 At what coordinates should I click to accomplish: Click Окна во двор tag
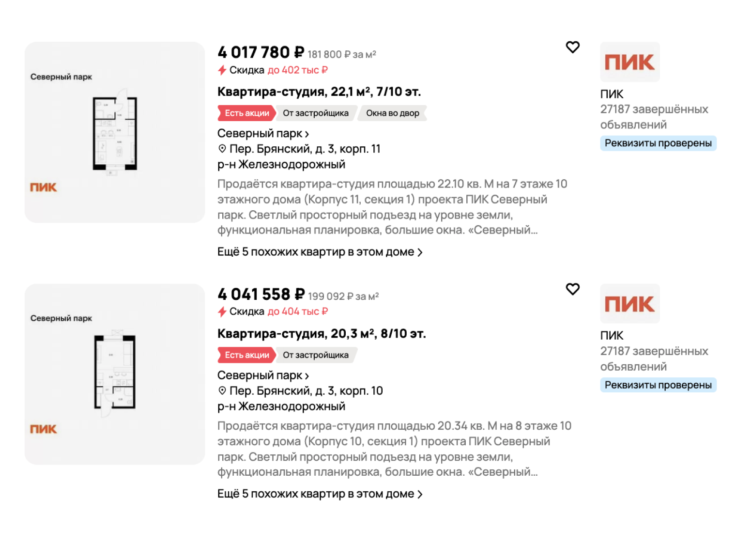pos(393,113)
